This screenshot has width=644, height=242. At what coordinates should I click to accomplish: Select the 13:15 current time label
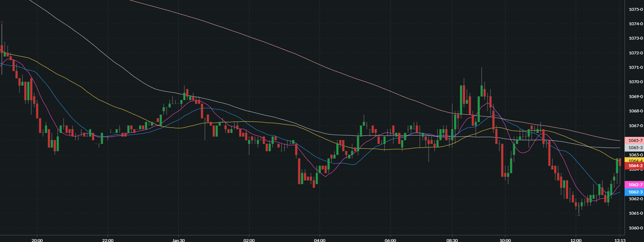(620, 240)
